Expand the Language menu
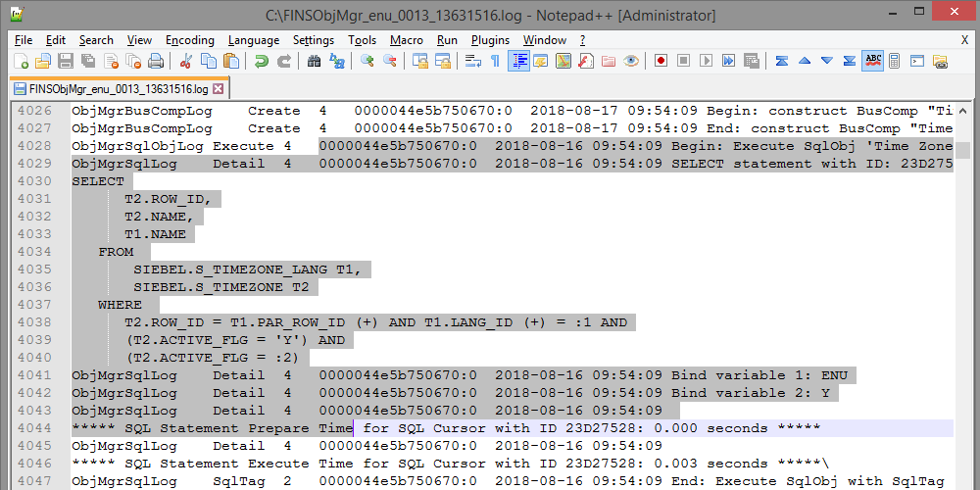The image size is (980, 490). point(253,40)
